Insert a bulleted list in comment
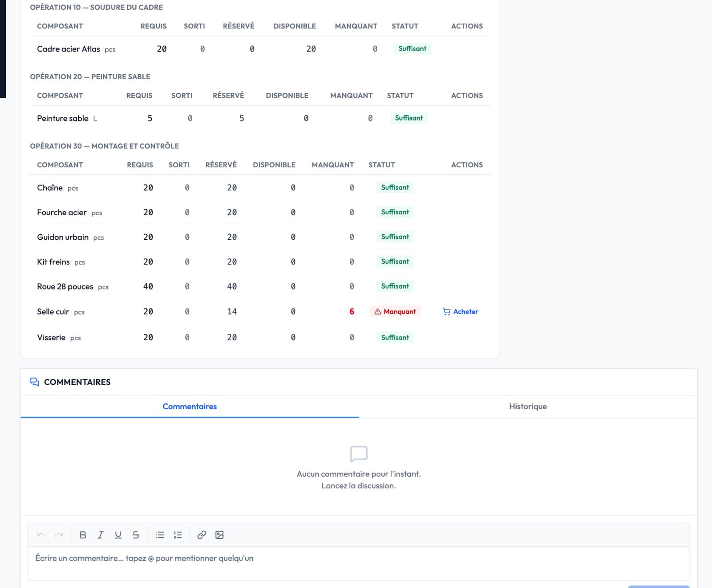Viewport: 712px width, 588px height. point(160,535)
